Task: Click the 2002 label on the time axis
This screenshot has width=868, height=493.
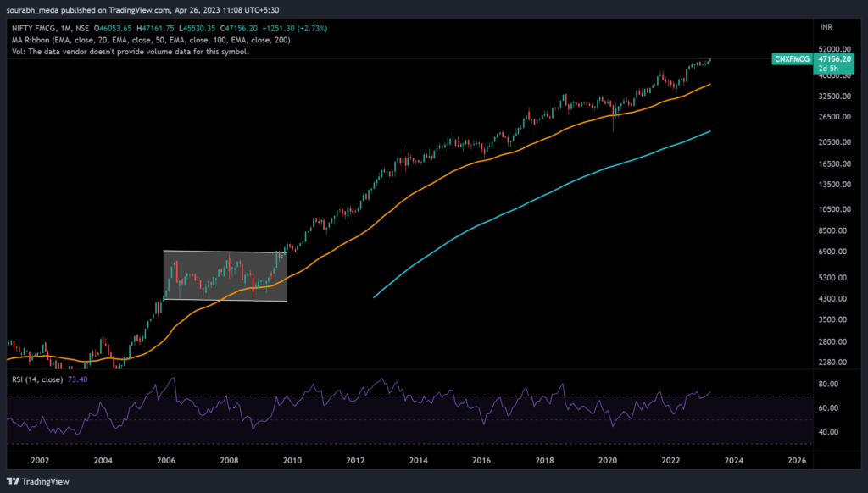Action: click(x=40, y=460)
